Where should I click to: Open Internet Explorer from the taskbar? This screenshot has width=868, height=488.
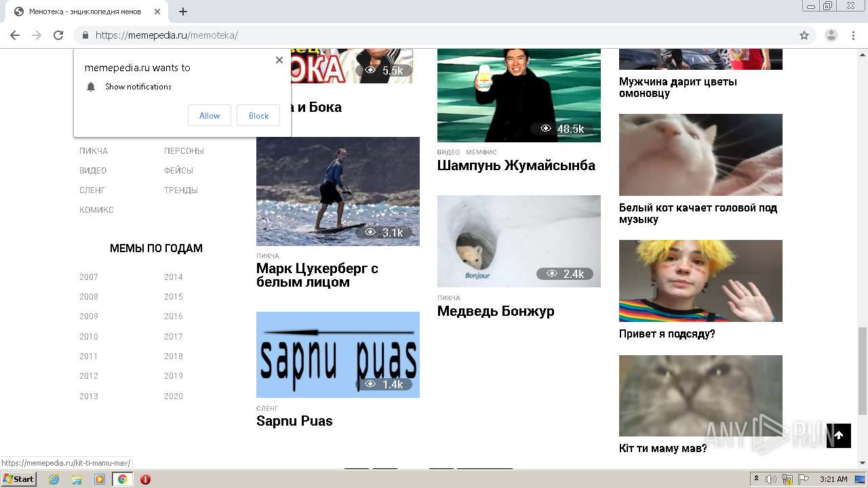pyautogui.click(x=54, y=479)
